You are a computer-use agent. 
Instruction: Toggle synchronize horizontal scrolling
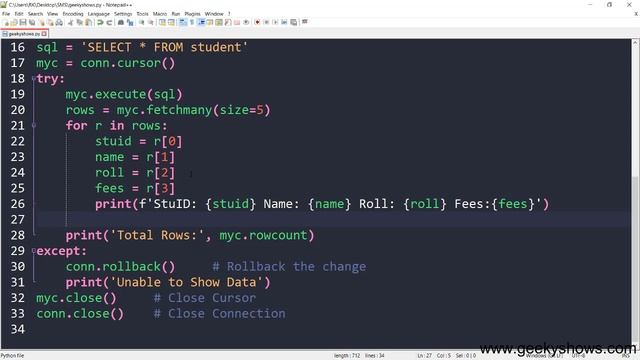click(171, 22)
